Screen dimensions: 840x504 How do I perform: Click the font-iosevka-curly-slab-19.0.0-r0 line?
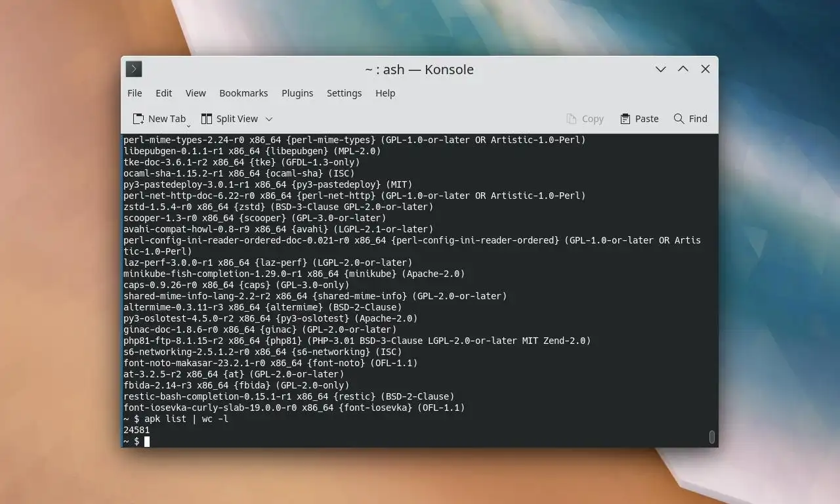294,408
